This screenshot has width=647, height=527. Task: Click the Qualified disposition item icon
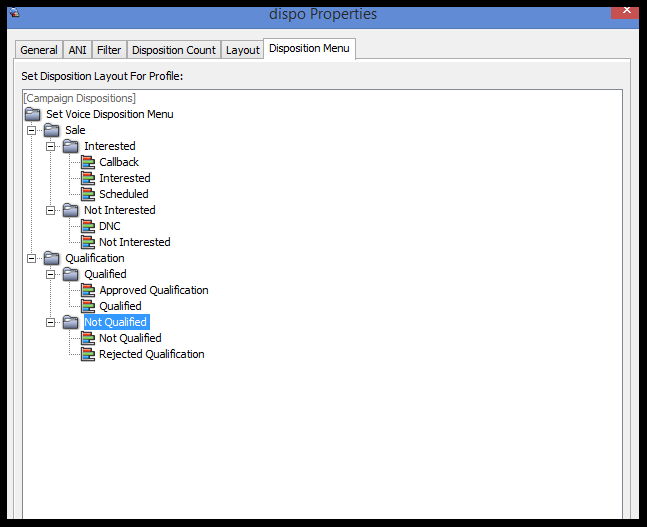88,306
